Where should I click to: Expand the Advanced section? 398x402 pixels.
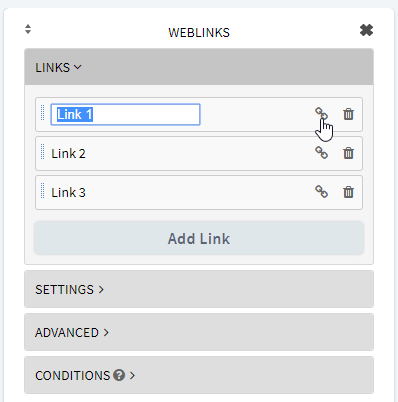pyautogui.click(x=199, y=332)
